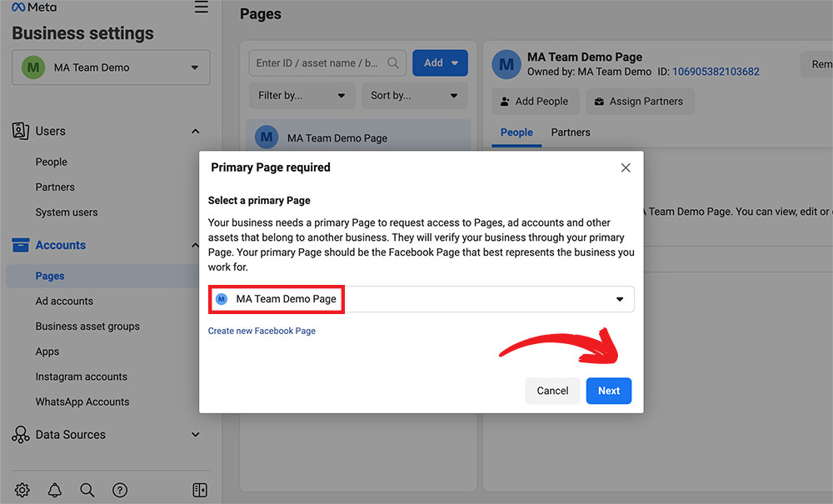Switch to the Partners tab
Viewport: 833px width, 504px height.
(571, 132)
